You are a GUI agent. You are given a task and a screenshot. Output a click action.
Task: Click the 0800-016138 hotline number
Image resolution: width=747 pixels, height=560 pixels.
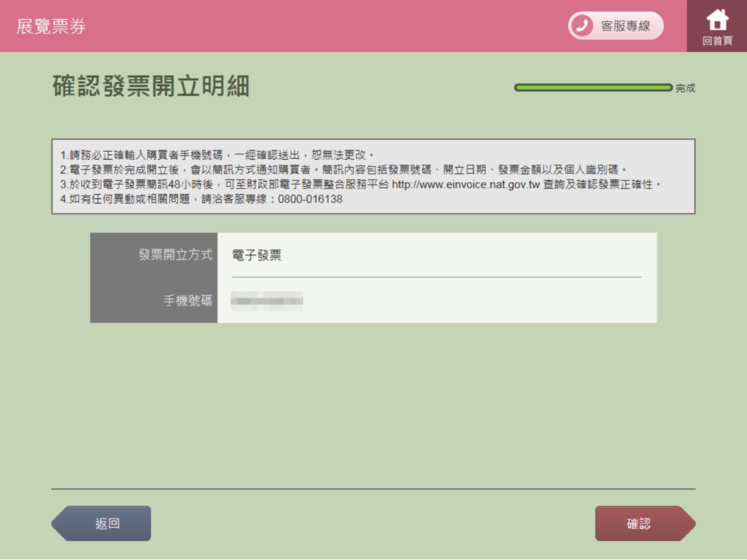point(310,199)
